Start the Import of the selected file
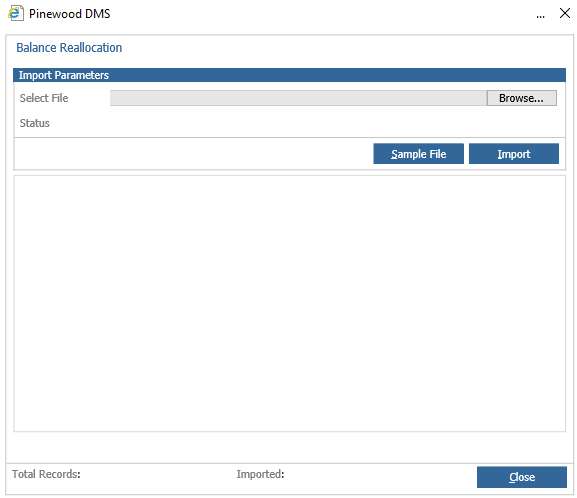577x498 pixels. (x=514, y=154)
